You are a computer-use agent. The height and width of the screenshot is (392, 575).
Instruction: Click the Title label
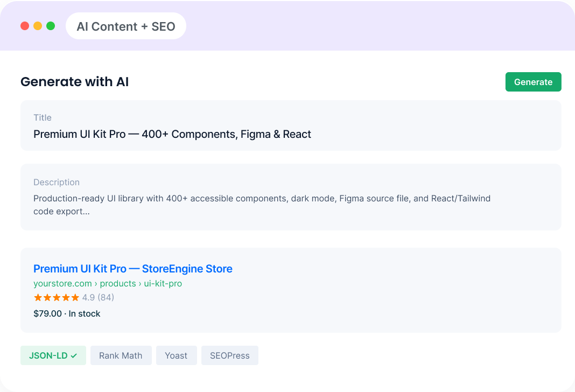coord(43,118)
